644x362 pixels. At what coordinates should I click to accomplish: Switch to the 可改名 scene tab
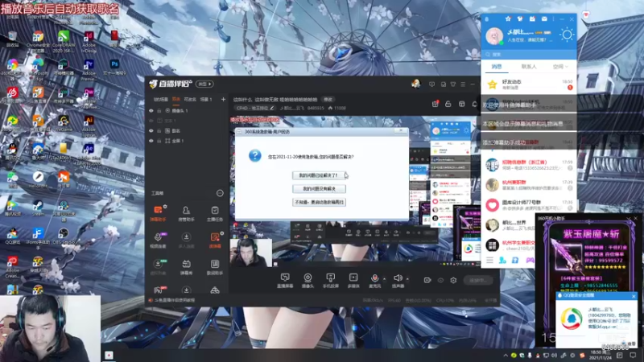point(190,99)
